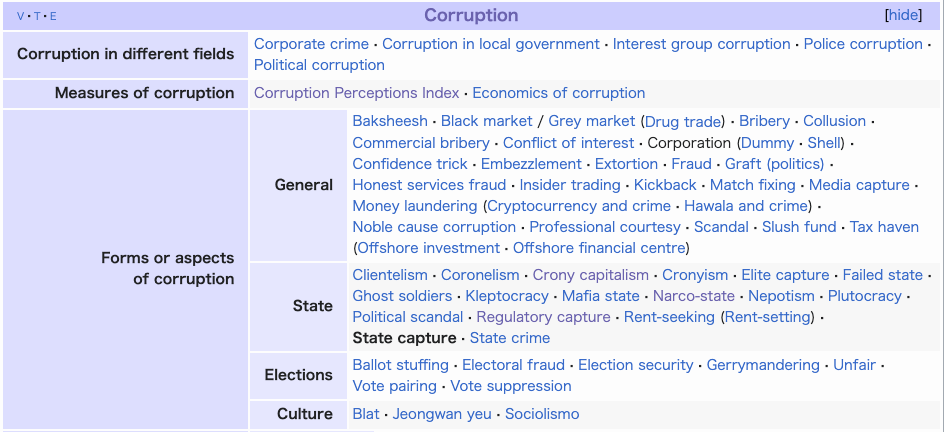Open the Corruption title link
Image resolution: width=944 pixels, height=432 pixels.
tap(471, 16)
